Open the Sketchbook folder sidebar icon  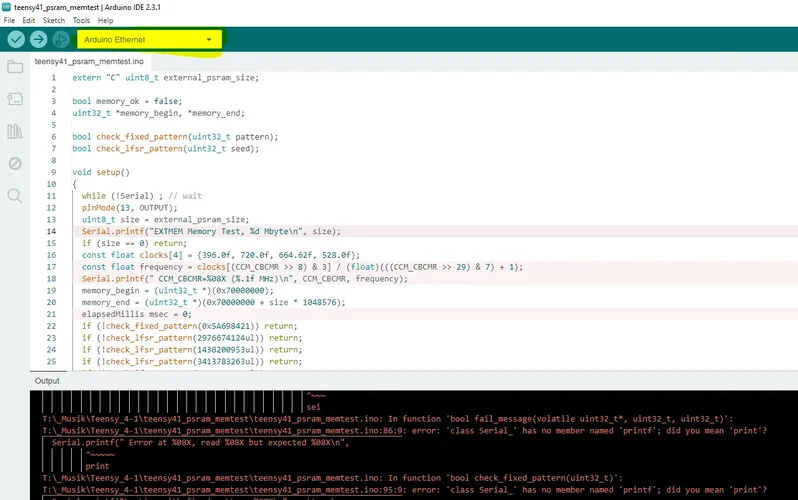[x=15, y=67]
